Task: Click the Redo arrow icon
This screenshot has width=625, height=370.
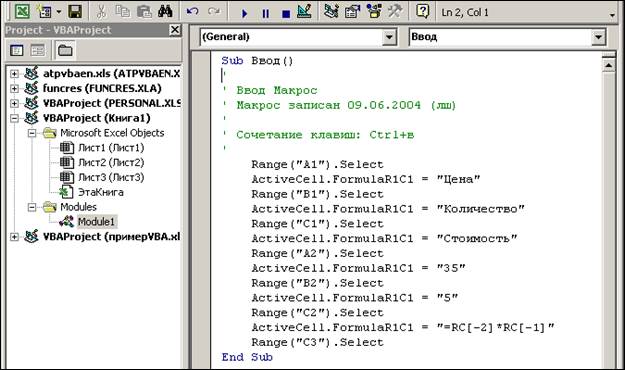Action: click(214, 12)
